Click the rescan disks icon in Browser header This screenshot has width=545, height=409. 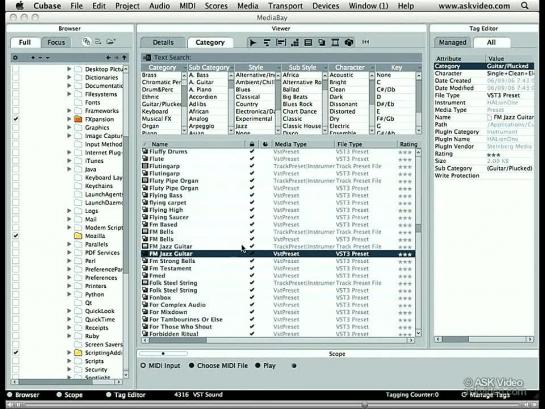[x=86, y=42]
